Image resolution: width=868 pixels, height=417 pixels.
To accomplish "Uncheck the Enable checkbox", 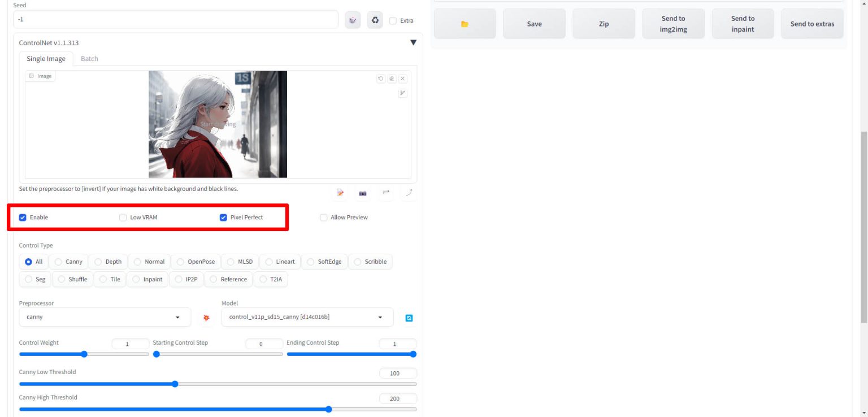I will [x=23, y=218].
